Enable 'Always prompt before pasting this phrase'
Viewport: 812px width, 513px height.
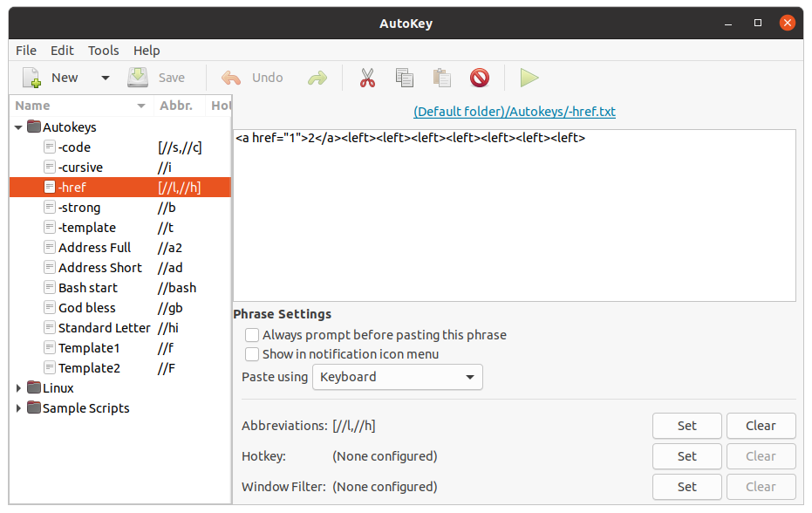252,334
